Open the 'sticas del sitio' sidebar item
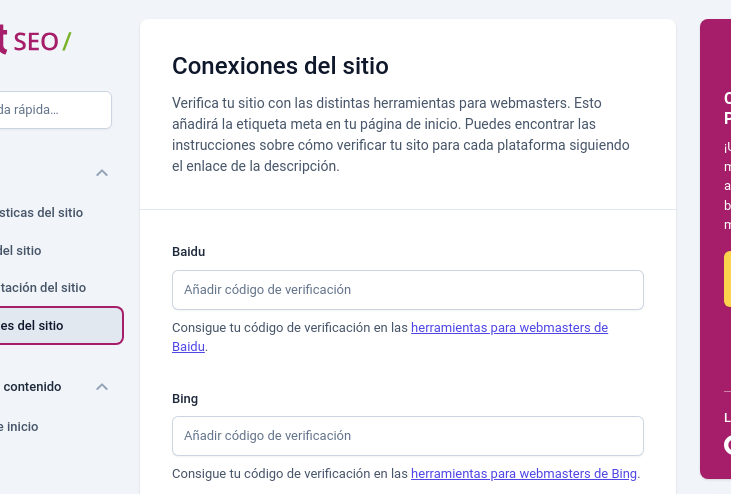Screen dimensions: 731x494 tap(41, 213)
